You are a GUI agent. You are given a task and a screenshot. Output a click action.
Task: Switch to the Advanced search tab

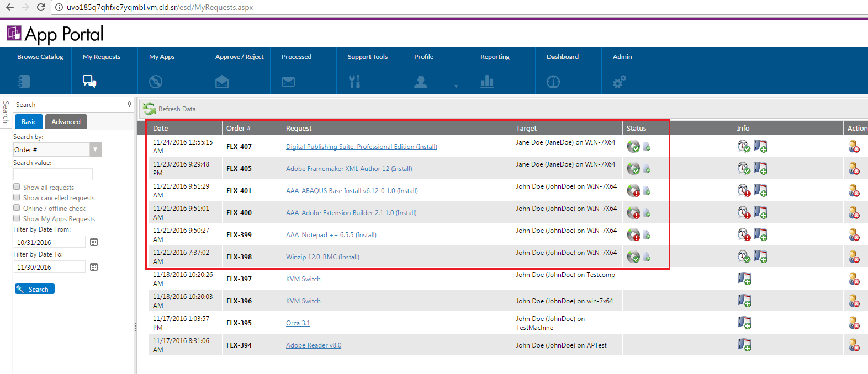[66, 122]
